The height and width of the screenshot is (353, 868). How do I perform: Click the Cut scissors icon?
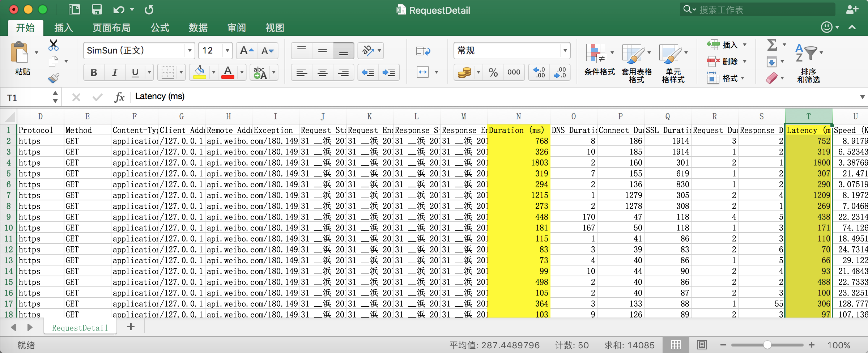pos(54,45)
